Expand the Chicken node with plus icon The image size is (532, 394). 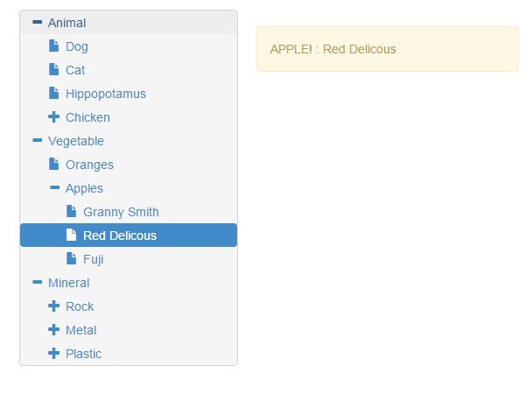coord(54,117)
